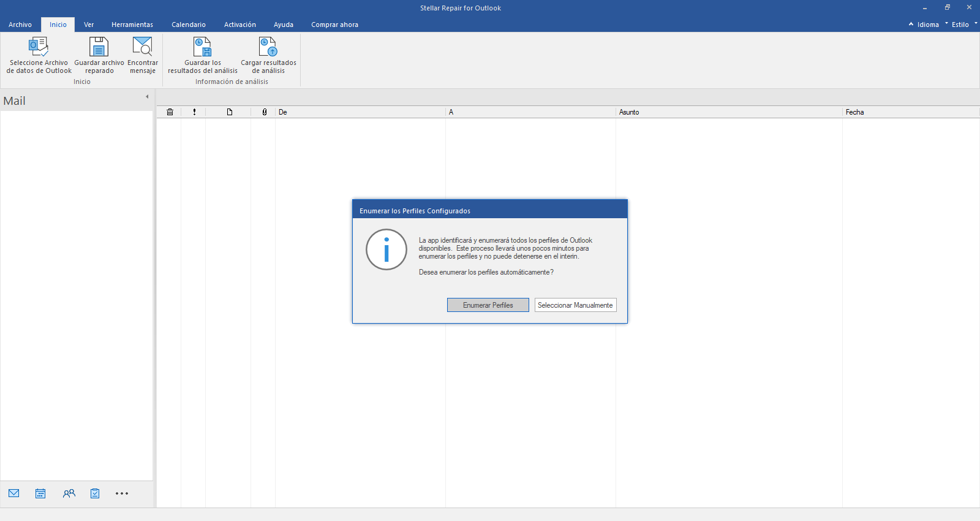Sort by the Asunto column header

coord(729,112)
